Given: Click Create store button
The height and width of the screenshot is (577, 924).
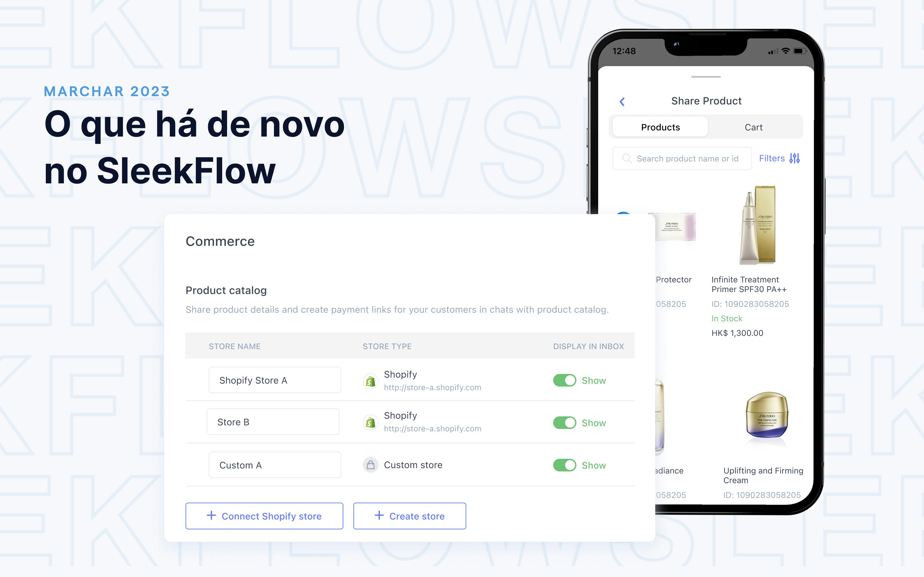Looking at the screenshot, I should (x=409, y=516).
